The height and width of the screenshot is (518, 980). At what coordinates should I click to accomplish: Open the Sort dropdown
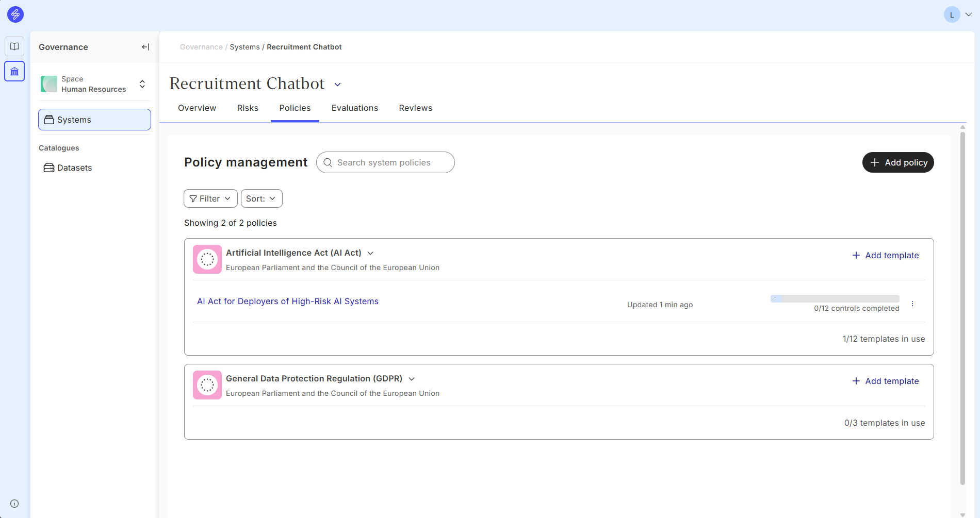(x=262, y=198)
